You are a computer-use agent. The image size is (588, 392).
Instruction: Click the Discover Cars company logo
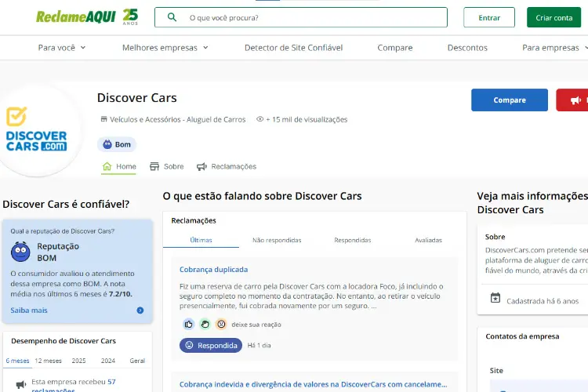coord(36,130)
